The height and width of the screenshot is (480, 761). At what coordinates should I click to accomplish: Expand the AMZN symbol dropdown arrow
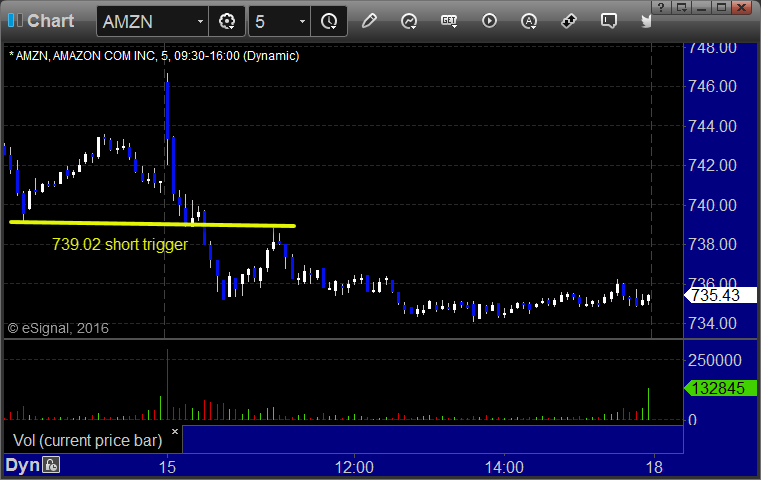pyautogui.click(x=200, y=21)
